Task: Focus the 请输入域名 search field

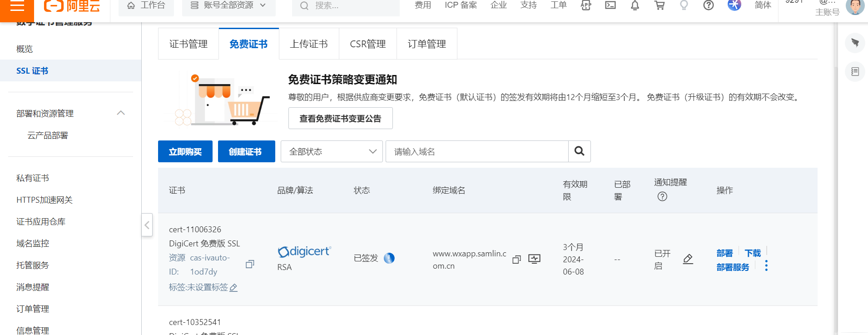Action: tap(477, 151)
